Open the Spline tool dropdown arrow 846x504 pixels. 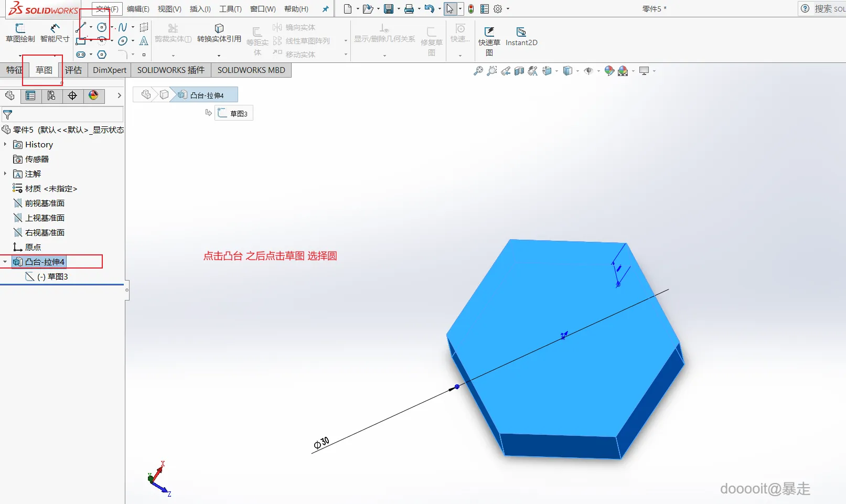click(133, 27)
